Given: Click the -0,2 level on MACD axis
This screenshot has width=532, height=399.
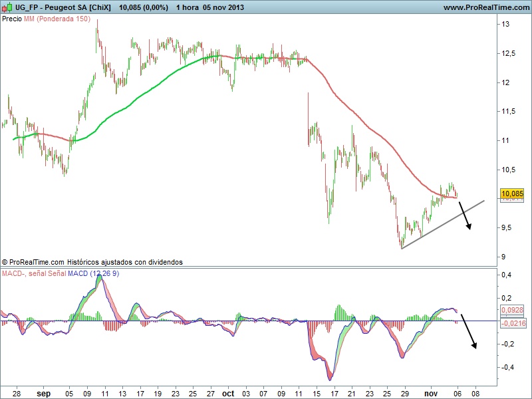Looking at the screenshot, I should pos(507,344).
